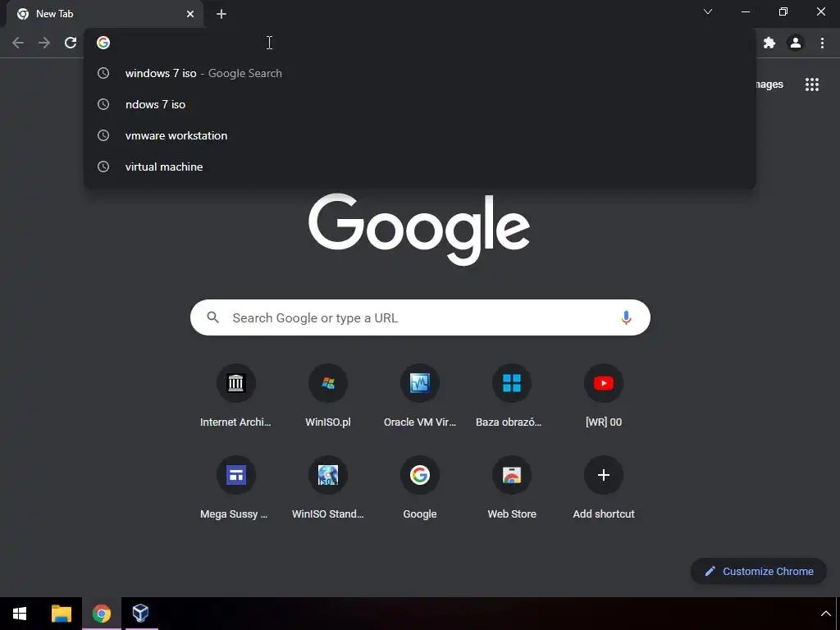Open the WinISO.pl shortcut
Viewport: 840px width, 630px height.
point(328,396)
